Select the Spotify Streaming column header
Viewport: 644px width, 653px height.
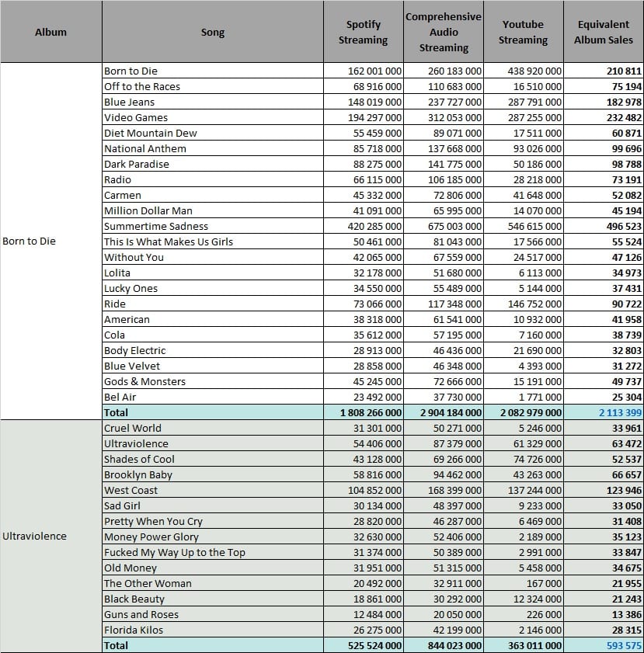click(364, 32)
